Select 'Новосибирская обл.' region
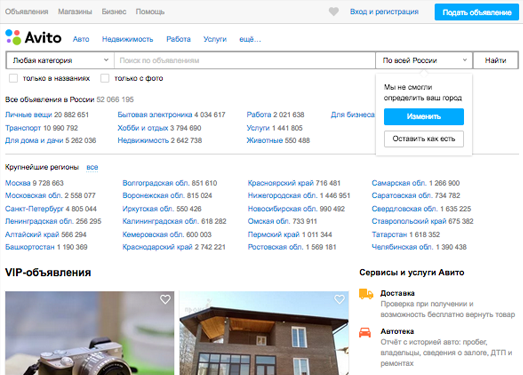 click(x=282, y=209)
